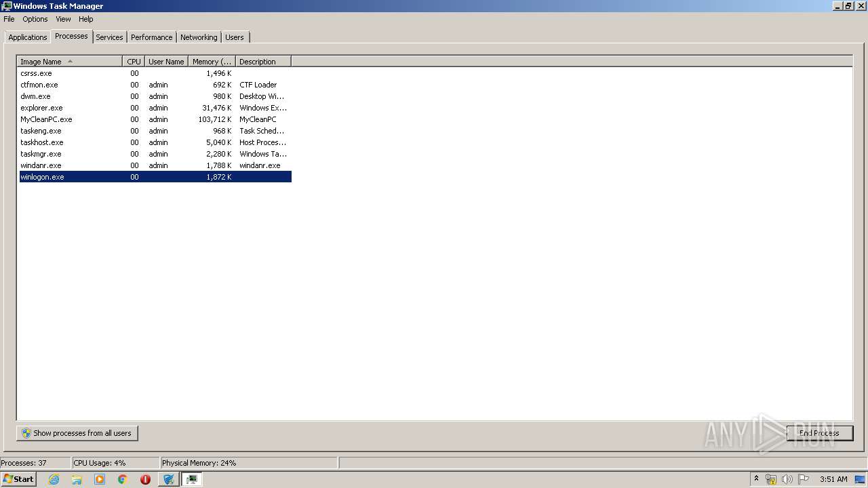Restore down the Task Manager window
The image size is (868, 488).
click(x=848, y=6)
